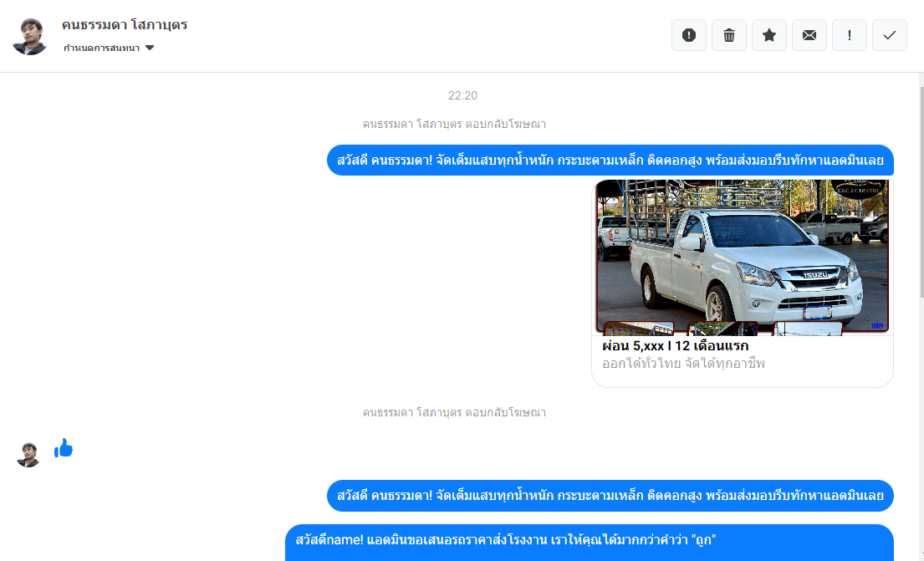Open the customer's profile picture in header
This screenshot has height=561, width=924.
coord(29,36)
